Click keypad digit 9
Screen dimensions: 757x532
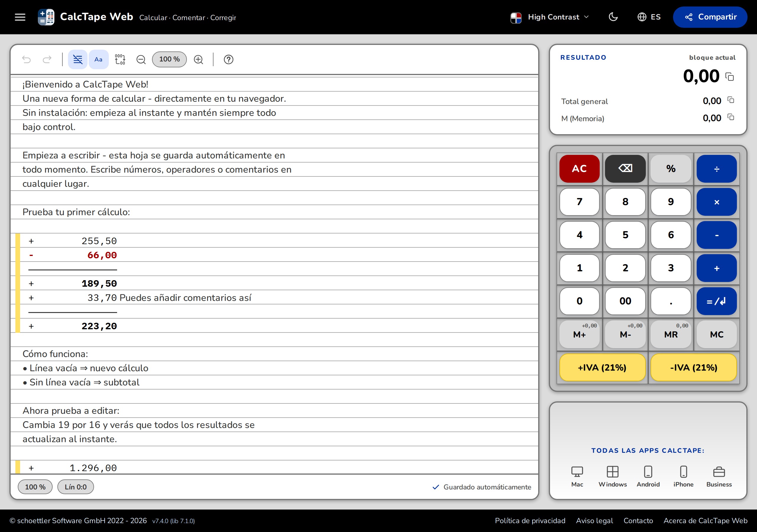tap(671, 202)
